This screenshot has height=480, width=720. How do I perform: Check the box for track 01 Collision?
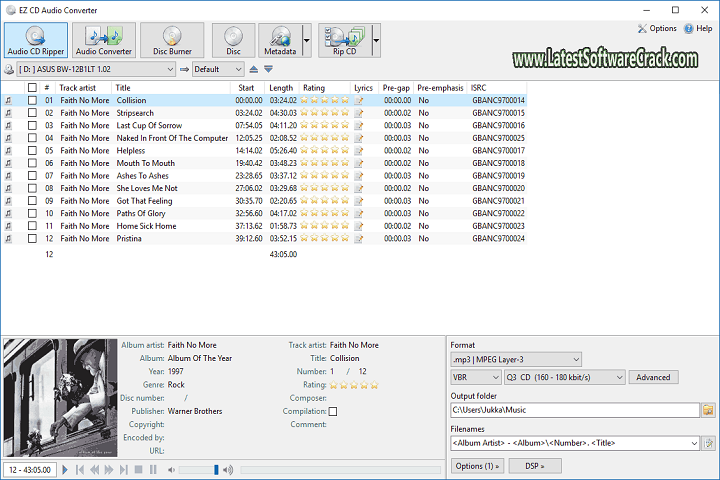coord(32,100)
